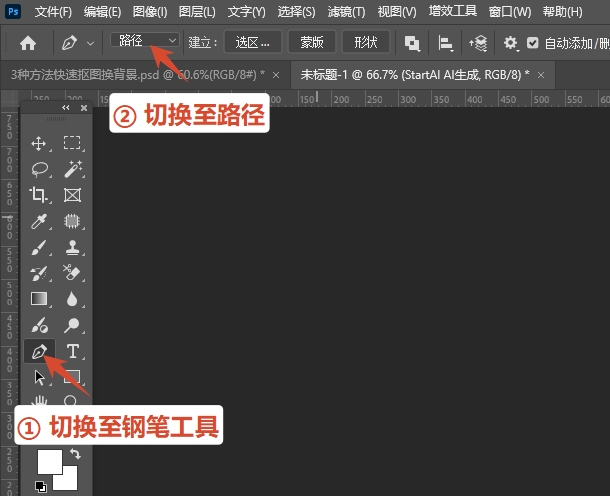Select the Lasso tool
This screenshot has height=496, width=610.
(39, 169)
